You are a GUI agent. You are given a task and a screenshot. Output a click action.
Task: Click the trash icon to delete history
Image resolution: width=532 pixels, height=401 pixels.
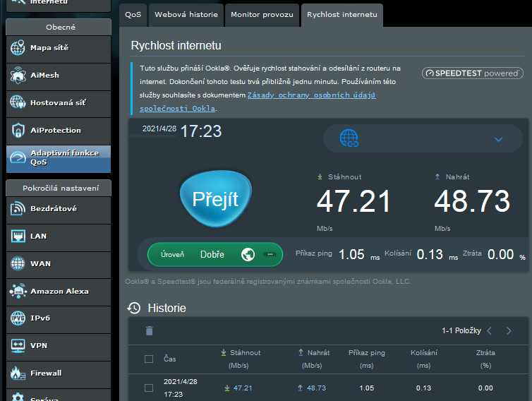(x=149, y=330)
